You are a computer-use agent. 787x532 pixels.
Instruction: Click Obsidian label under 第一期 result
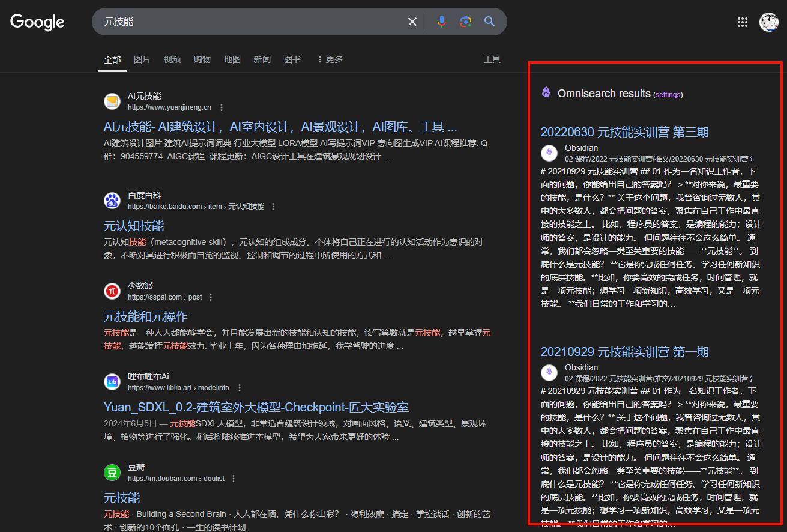tap(581, 367)
